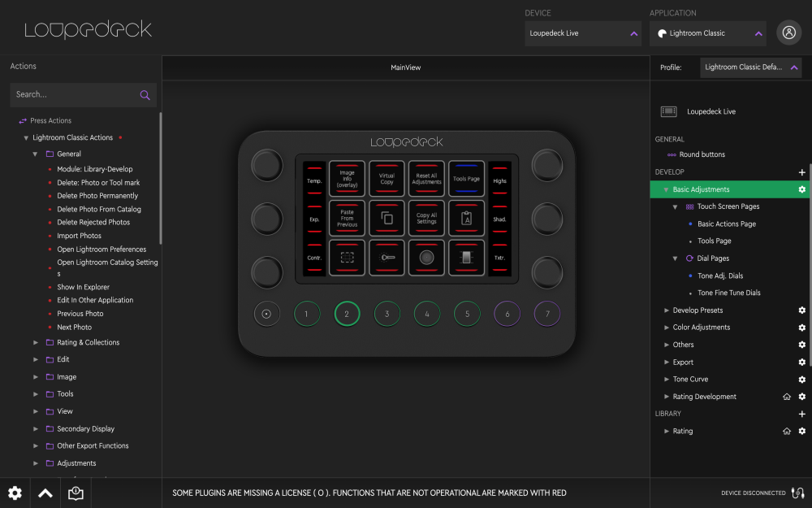Open settings gear for Others workspace

coord(801,344)
